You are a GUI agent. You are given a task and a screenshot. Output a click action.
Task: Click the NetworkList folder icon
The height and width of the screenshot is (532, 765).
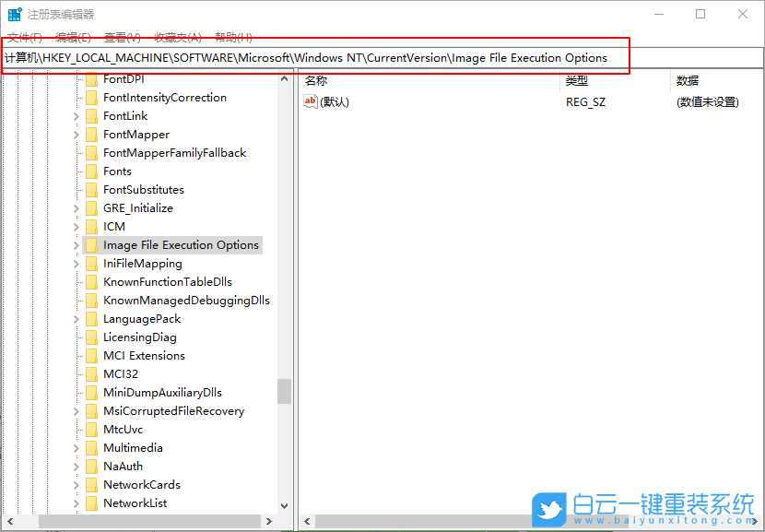coord(93,502)
